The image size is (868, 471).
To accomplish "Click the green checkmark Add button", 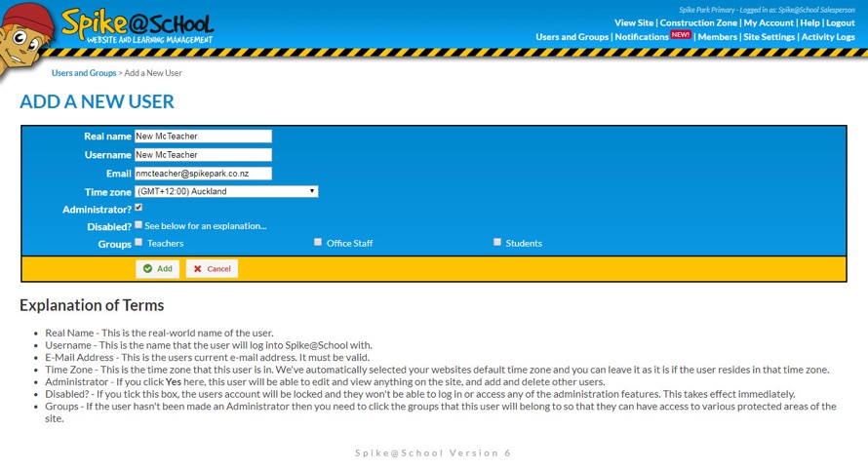I will 158,268.
